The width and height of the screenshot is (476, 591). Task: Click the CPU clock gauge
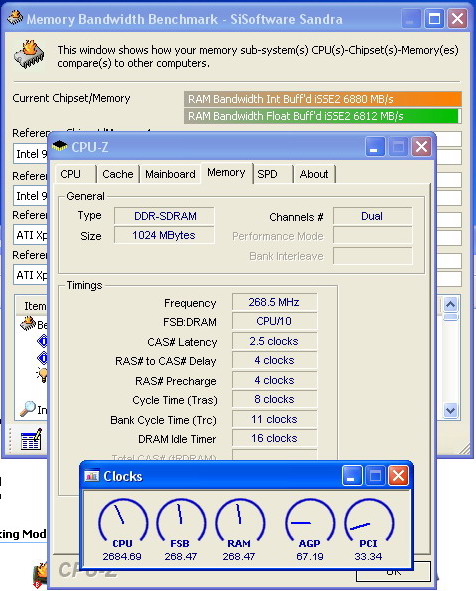[x=122, y=521]
